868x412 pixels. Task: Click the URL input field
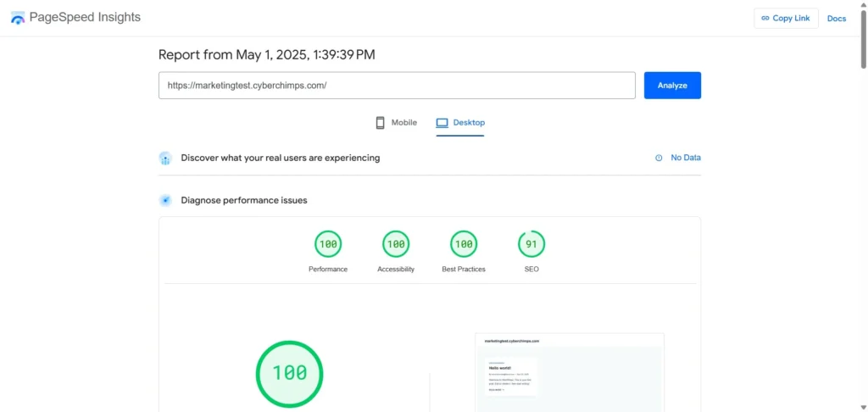click(397, 86)
